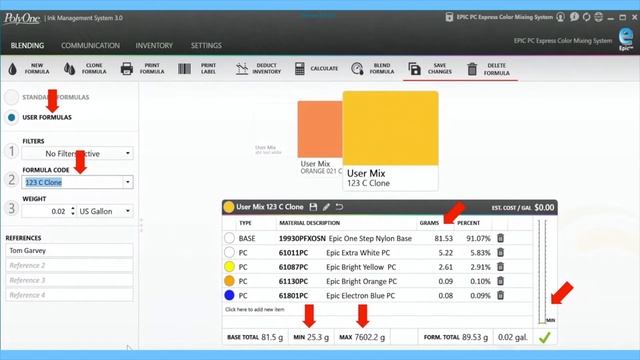Click the Calculate calculator icon
The width and height of the screenshot is (640, 360).
pos(300,69)
